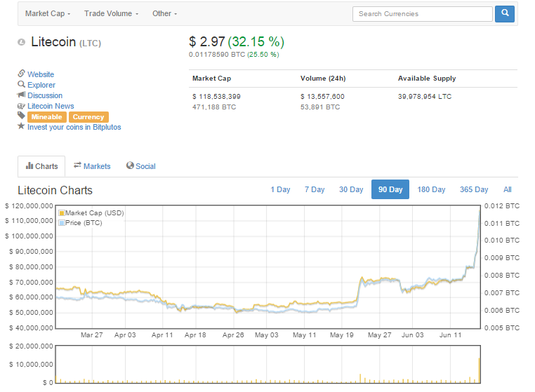Switch to the Markets tab

coord(92,166)
